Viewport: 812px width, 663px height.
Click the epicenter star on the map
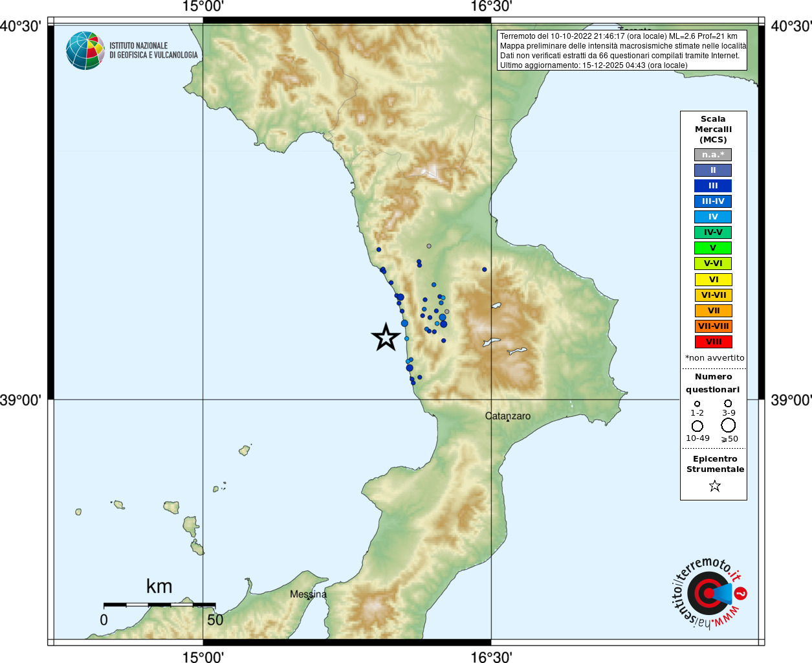(x=386, y=337)
